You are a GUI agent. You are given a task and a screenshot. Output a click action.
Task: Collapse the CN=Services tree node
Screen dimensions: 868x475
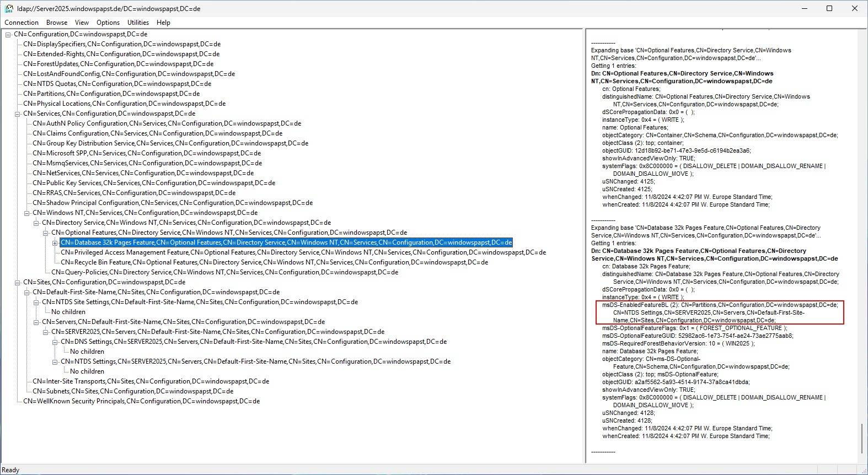18,114
